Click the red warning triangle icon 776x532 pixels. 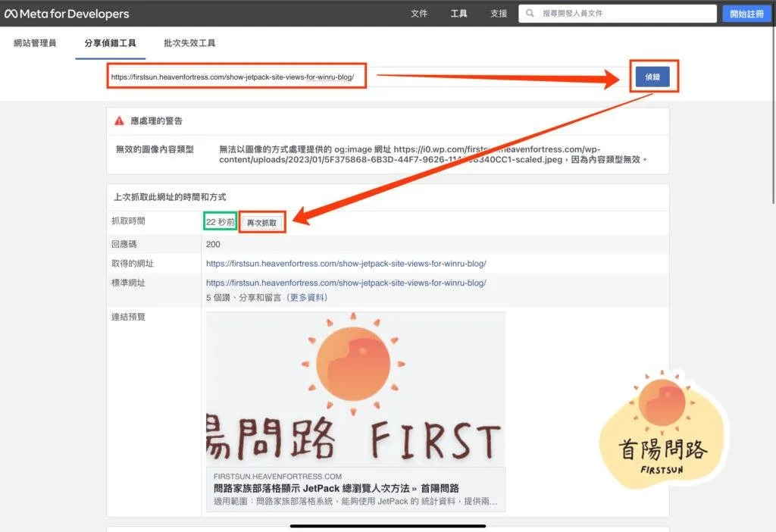pyautogui.click(x=119, y=121)
